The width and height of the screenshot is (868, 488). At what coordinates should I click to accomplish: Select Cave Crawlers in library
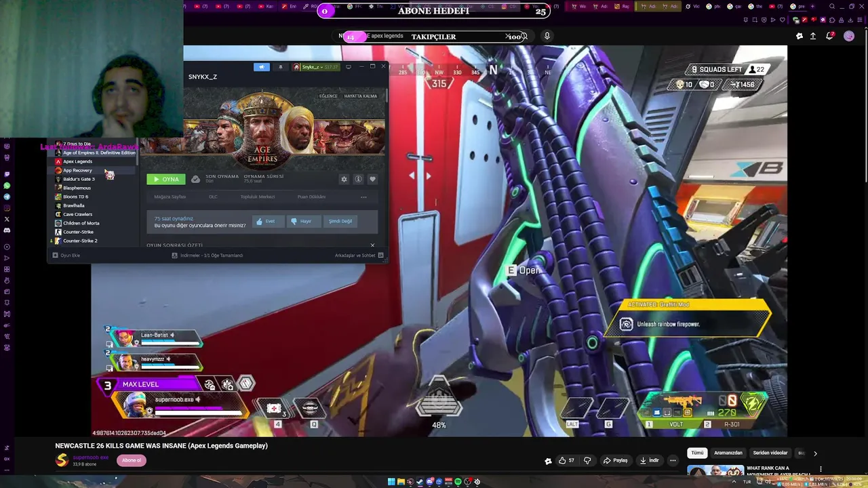[x=77, y=214]
